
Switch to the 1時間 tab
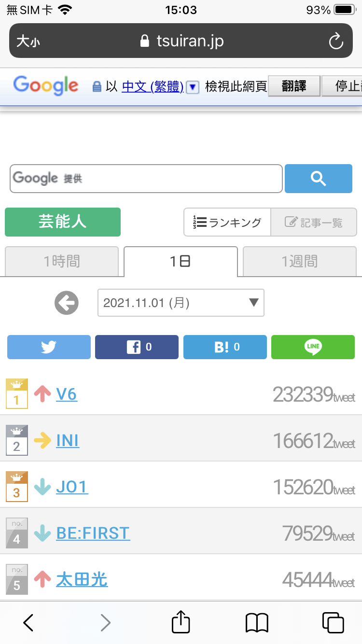(62, 261)
